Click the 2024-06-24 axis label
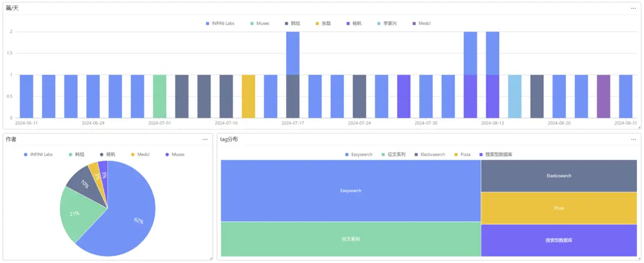 (x=93, y=123)
